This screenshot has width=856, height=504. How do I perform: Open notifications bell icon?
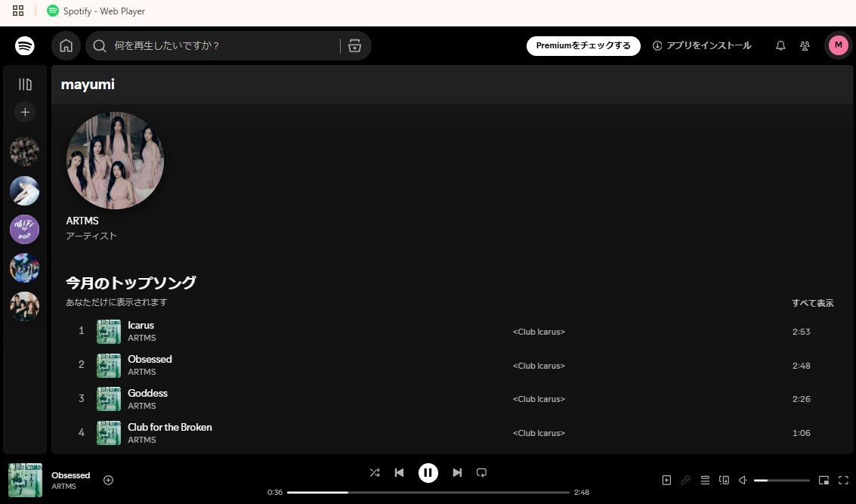(x=780, y=46)
